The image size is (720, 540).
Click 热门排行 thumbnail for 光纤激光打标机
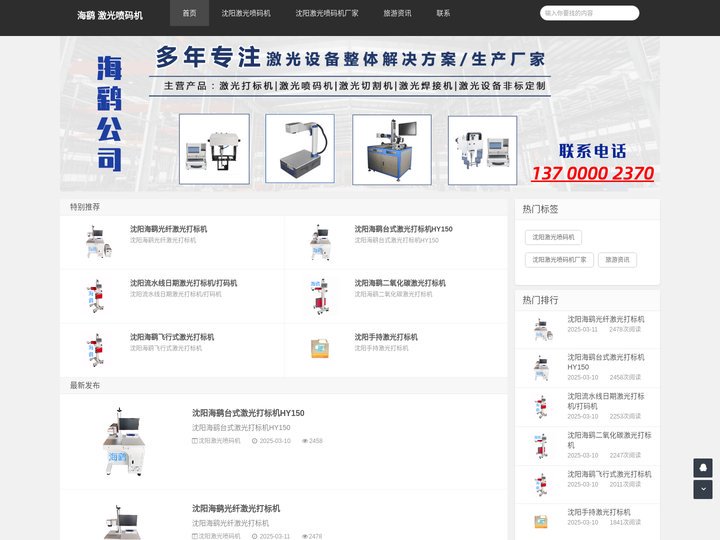click(543, 329)
